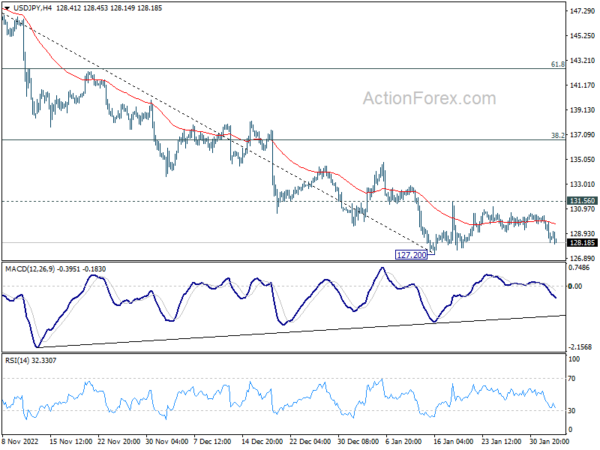This screenshot has height=450, width=600.
Task: Click the 130.970 price axis value
Action: point(582,209)
